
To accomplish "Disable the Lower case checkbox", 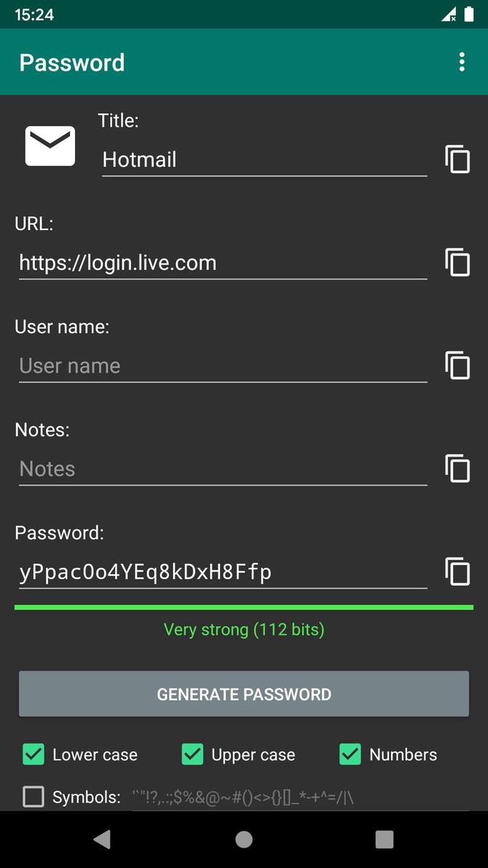I will [33, 754].
